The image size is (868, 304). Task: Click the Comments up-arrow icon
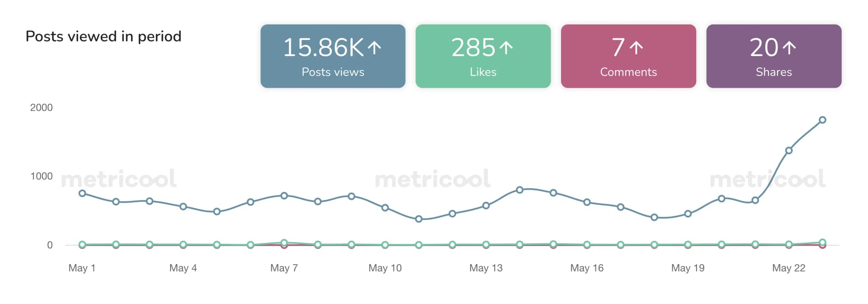[636, 47]
